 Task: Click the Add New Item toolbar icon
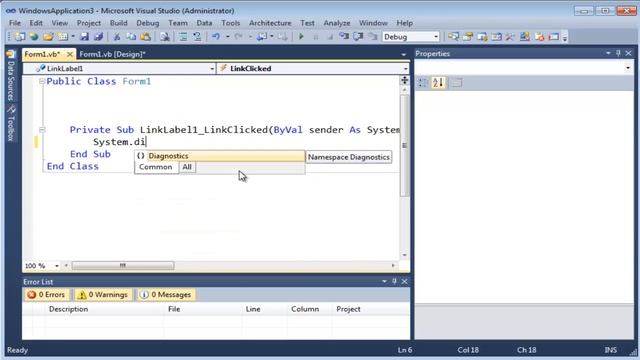(x=62, y=37)
